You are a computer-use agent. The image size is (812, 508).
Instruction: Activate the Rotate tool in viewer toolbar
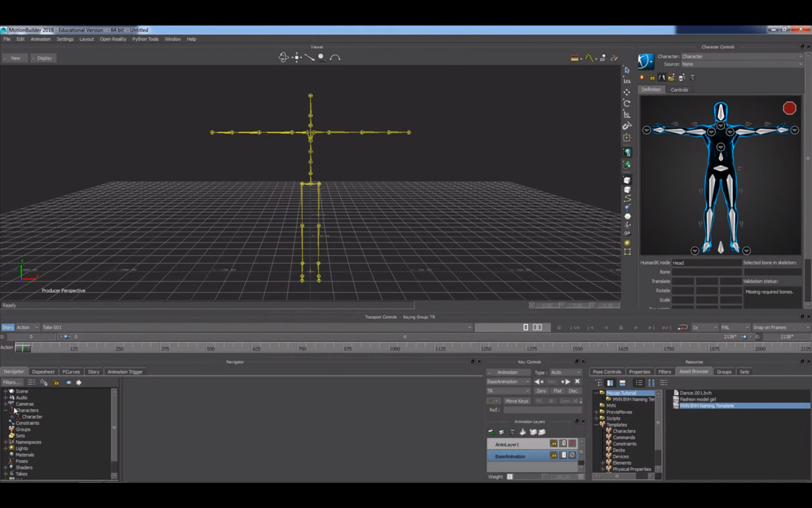627,103
